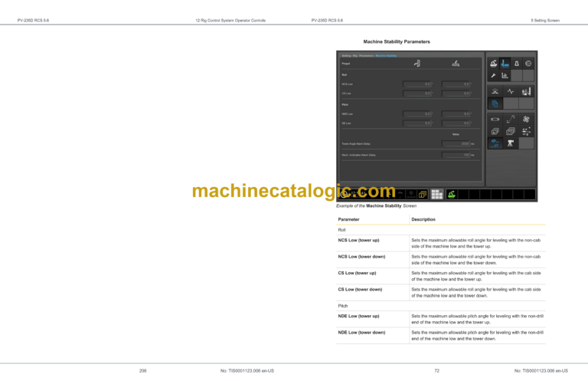This screenshot has width=588, height=381.
Task: Select the NCS Low (tower down) table row
Action: point(441,260)
